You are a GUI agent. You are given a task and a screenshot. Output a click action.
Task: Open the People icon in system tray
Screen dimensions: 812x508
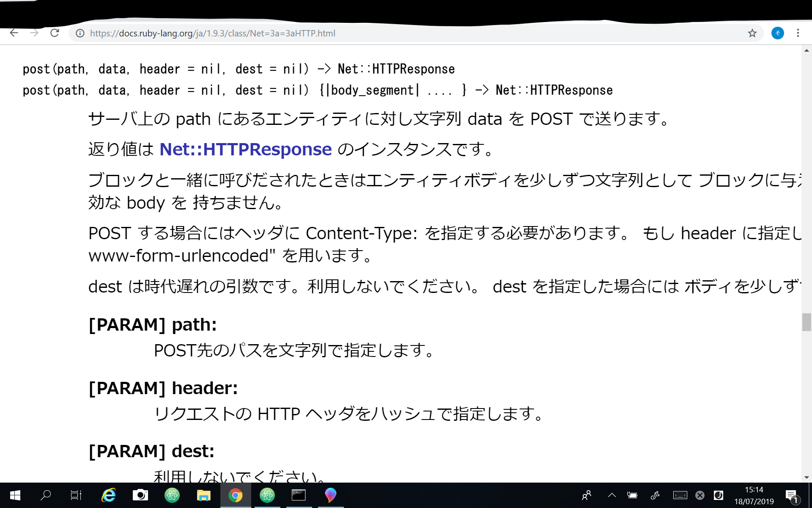[587, 495]
